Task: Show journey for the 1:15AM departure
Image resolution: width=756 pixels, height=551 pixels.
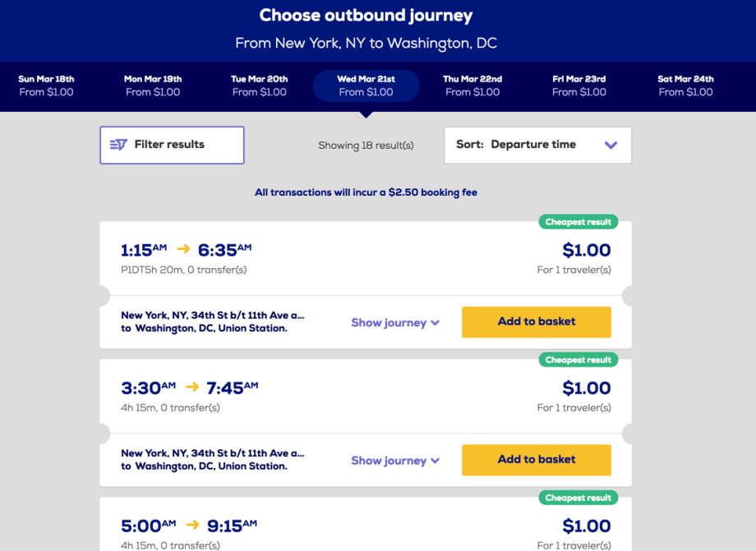Action: coord(395,322)
